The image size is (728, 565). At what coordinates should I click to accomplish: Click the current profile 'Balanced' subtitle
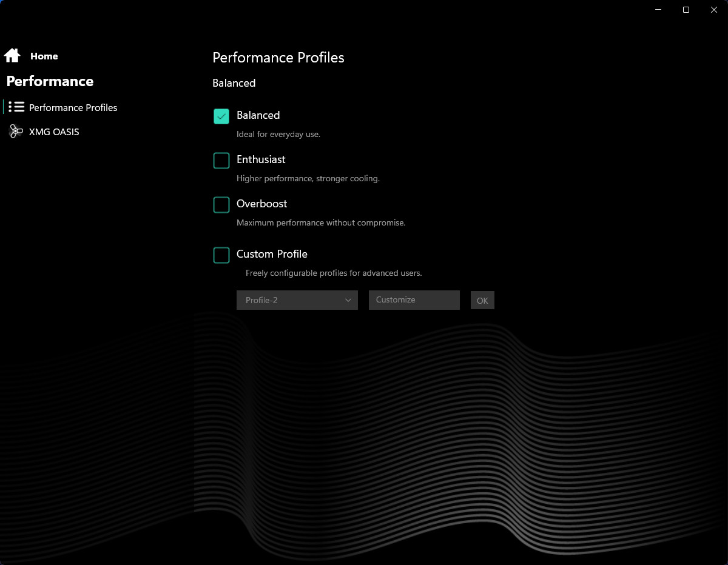234,83
